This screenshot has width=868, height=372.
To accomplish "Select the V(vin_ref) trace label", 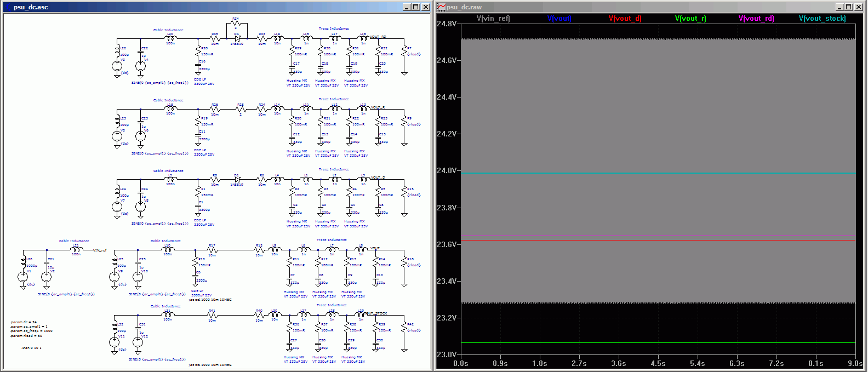I will (x=493, y=18).
